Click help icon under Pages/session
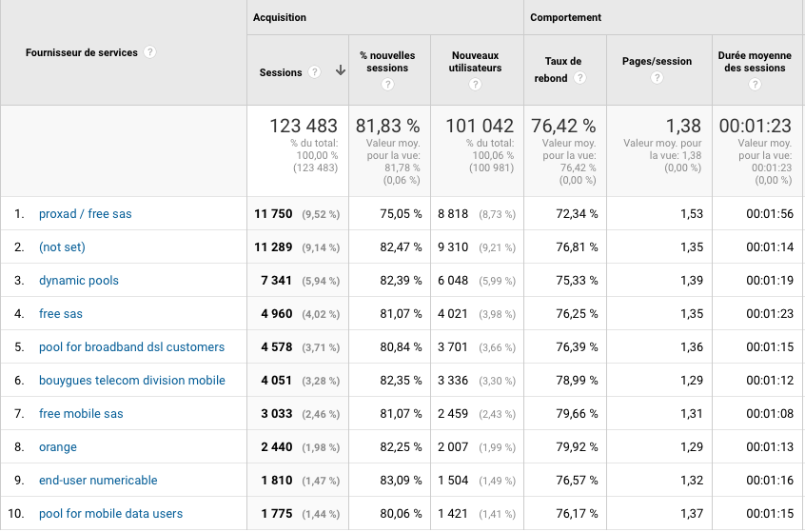 point(657,78)
